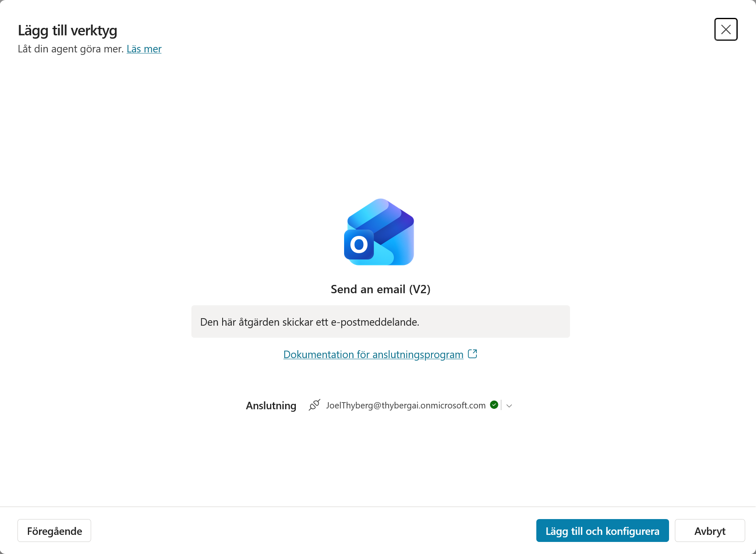Click the connection plug icon

[x=315, y=405]
